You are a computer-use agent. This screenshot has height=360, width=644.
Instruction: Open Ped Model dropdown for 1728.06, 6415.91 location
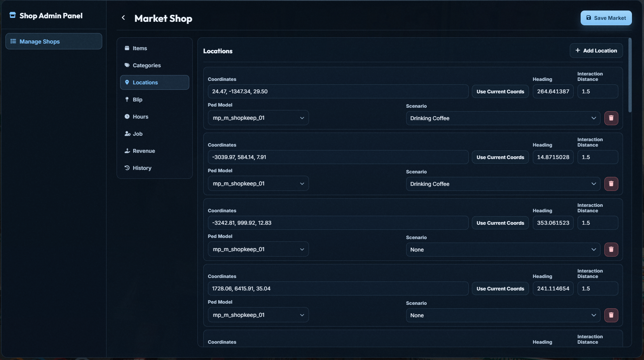point(258,315)
